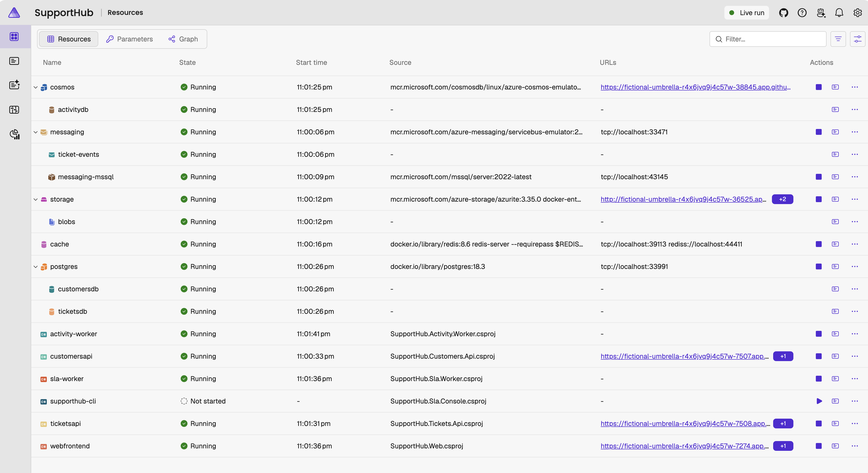Viewport: 868px width, 473px height.
Task: Sort by the Name column header
Action: click(52, 62)
